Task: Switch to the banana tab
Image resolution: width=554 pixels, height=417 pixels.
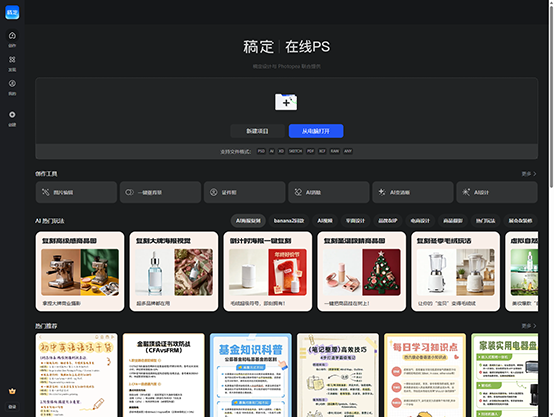Action: pos(289,221)
